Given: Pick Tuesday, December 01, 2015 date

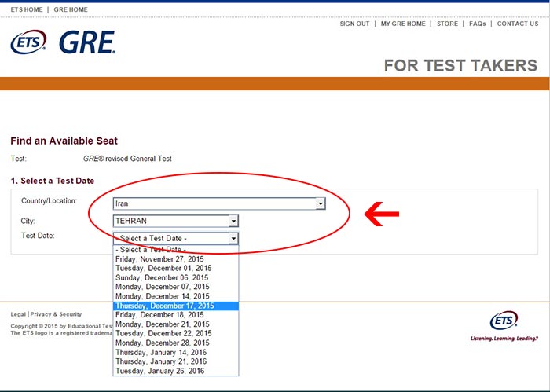Looking at the screenshot, I should [x=163, y=268].
